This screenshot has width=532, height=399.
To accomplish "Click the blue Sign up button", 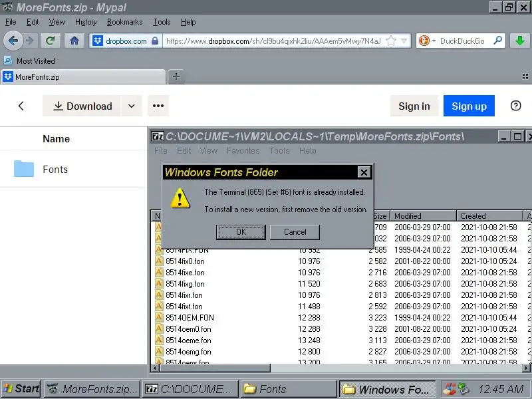I will pos(469,106).
